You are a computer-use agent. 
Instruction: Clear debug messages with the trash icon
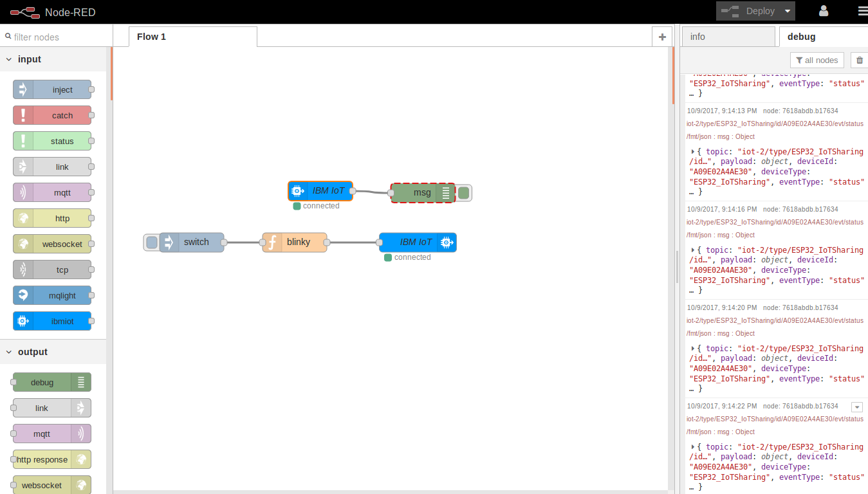[859, 60]
